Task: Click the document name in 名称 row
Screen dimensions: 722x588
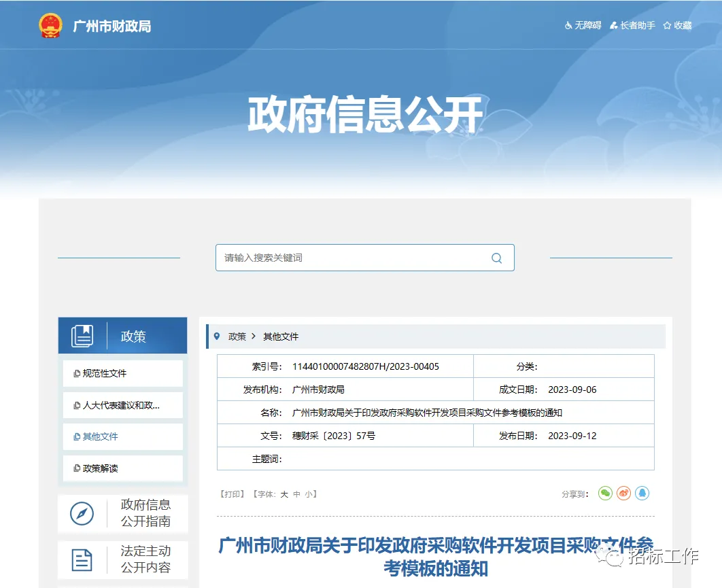Action: pos(428,413)
